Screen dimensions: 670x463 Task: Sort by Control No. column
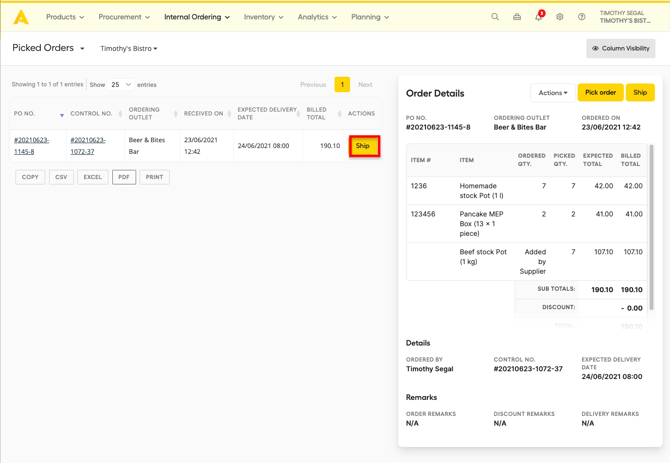coord(120,114)
